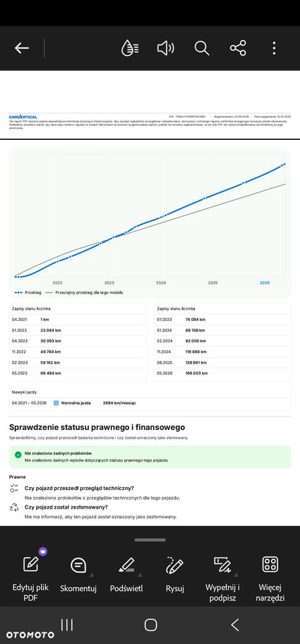Tap Android home navigation button
The image size is (300, 644).
(151, 625)
